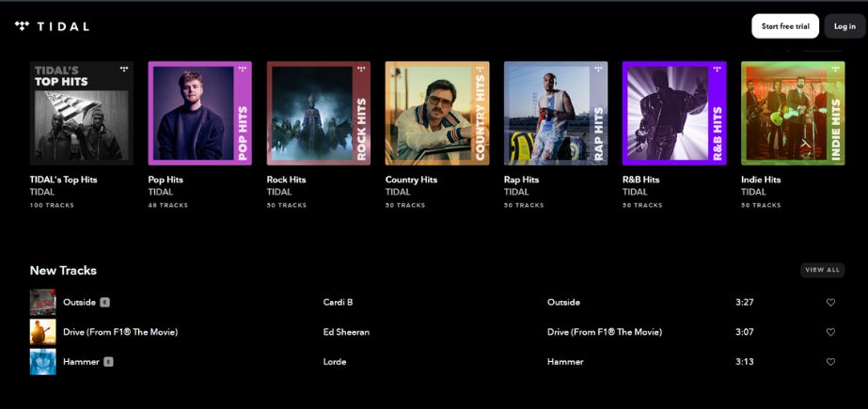Open the Log in button

[844, 26]
